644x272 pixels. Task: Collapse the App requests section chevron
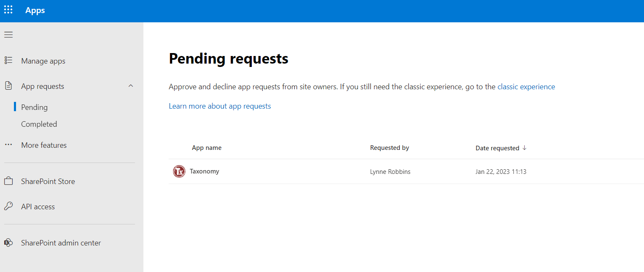click(131, 86)
